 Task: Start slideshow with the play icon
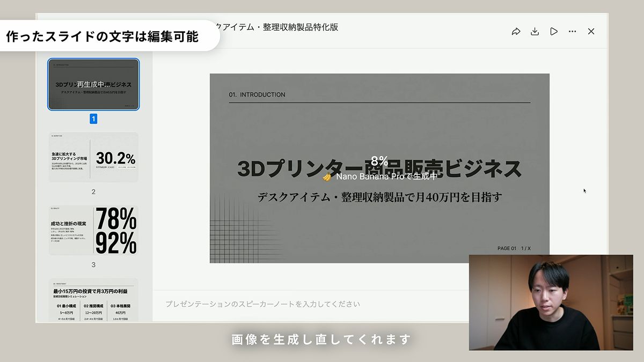[553, 32]
